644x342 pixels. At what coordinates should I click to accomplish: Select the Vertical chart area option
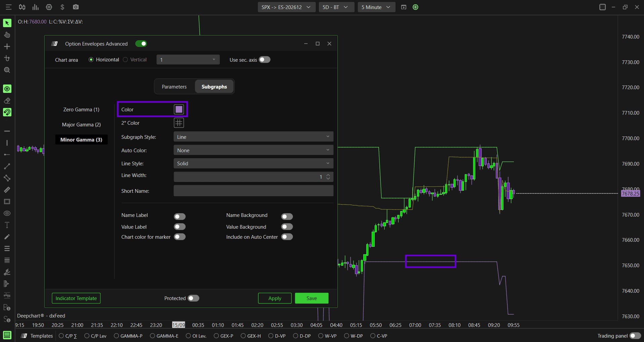(x=135, y=60)
